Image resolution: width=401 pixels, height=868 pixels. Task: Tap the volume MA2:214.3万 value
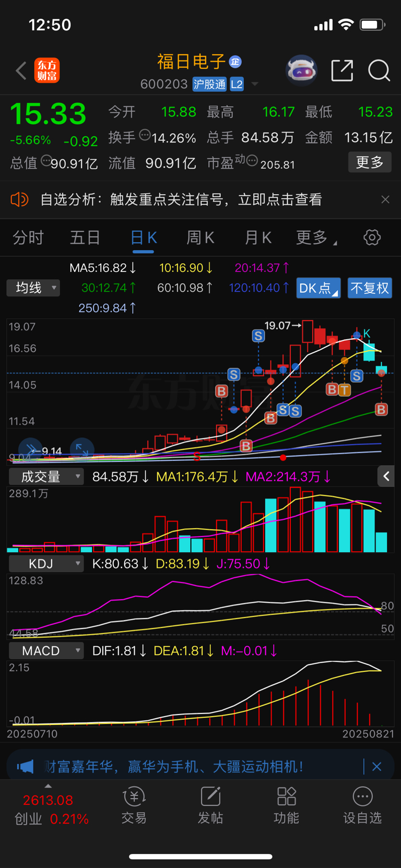[x=288, y=477]
